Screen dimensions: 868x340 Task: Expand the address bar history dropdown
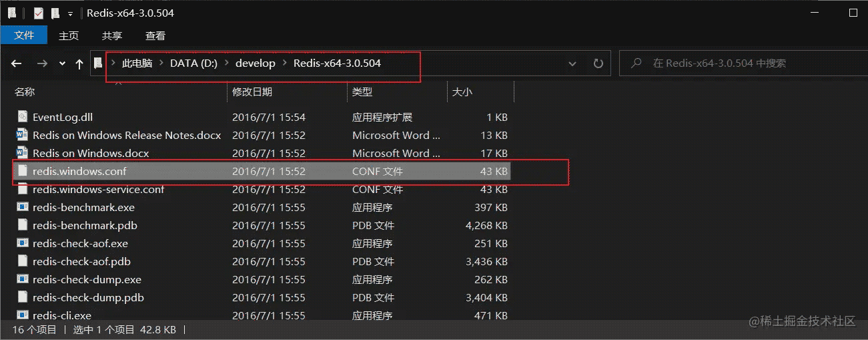click(572, 63)
